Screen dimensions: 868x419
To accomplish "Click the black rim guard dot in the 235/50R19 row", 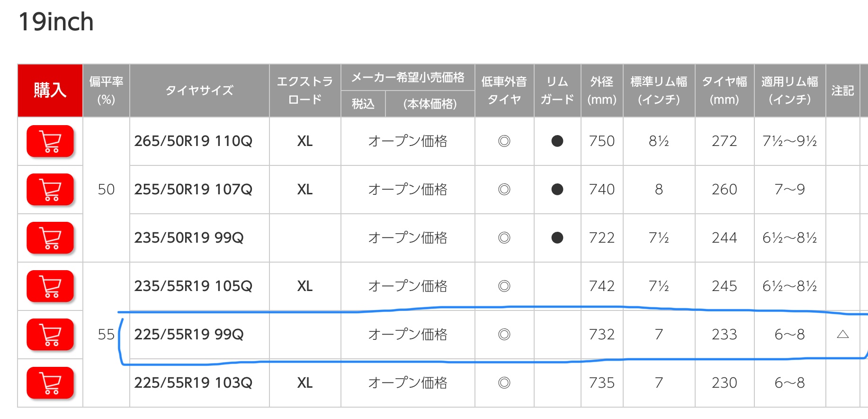I will (x=557, y=238).
